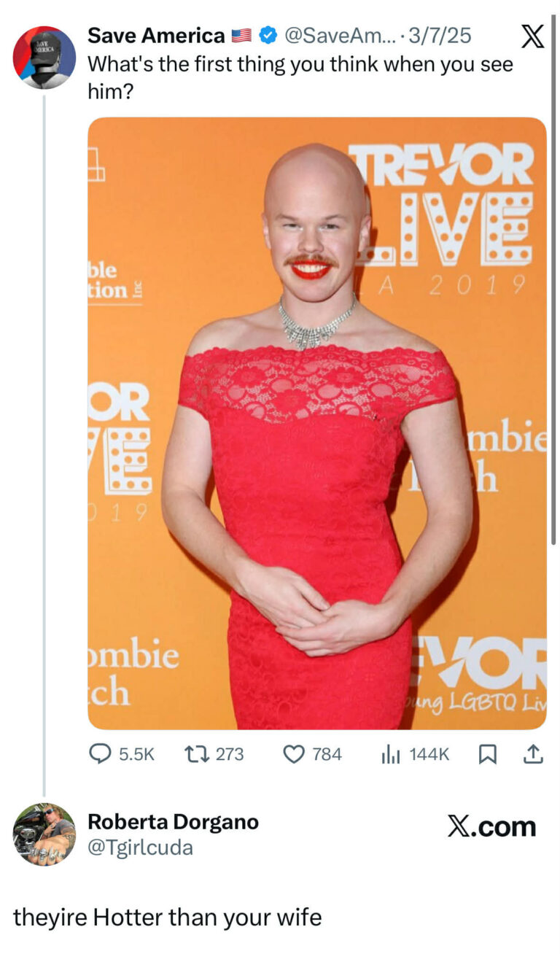Open the Save America account name
The image size is (560, 954).
coord(156,35)
